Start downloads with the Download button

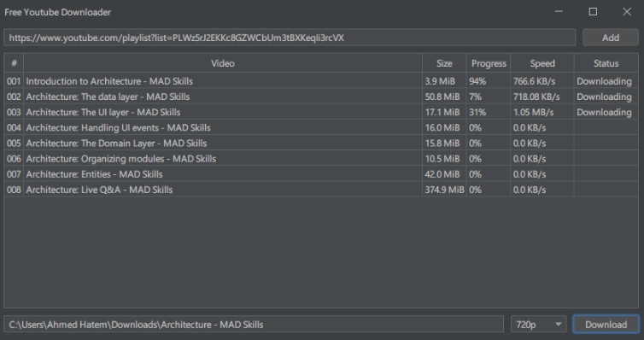click(606, 325)
